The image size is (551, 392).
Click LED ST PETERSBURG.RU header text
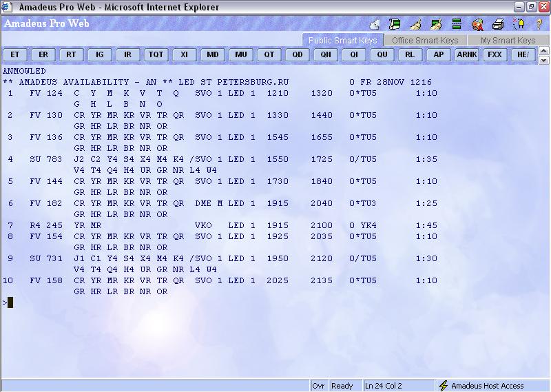[233, 82]
